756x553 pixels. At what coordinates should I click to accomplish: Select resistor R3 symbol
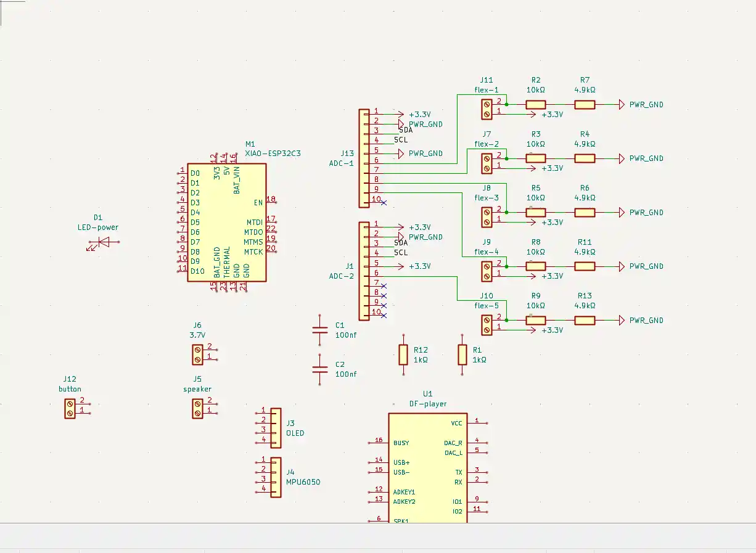(x=536, y=158)
